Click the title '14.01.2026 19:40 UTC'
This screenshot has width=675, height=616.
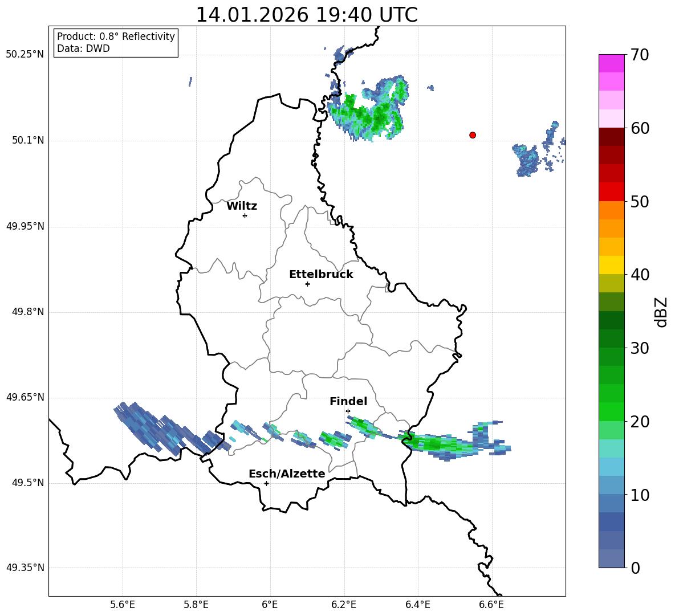point(307,15)
